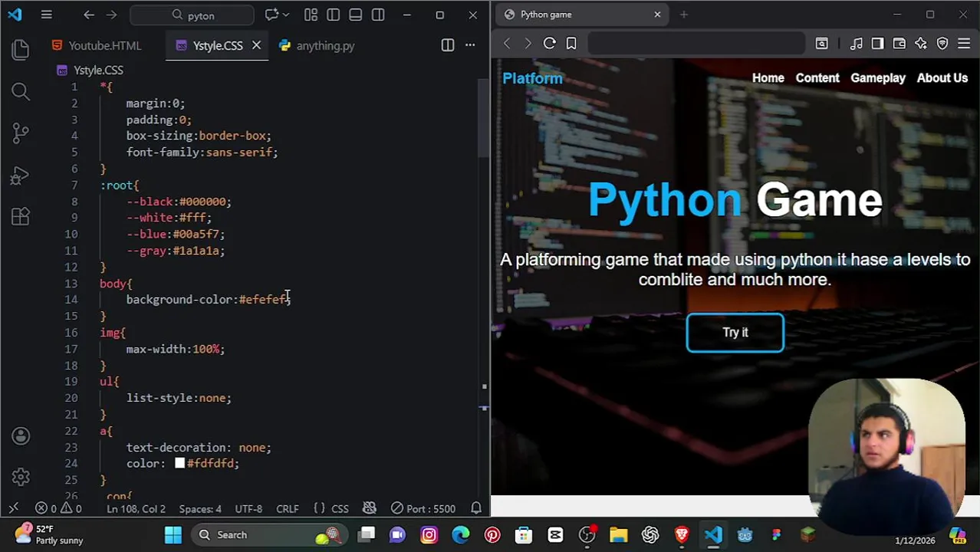
Task: Toggle the primary side bar
Action: (x=333, y=15)
